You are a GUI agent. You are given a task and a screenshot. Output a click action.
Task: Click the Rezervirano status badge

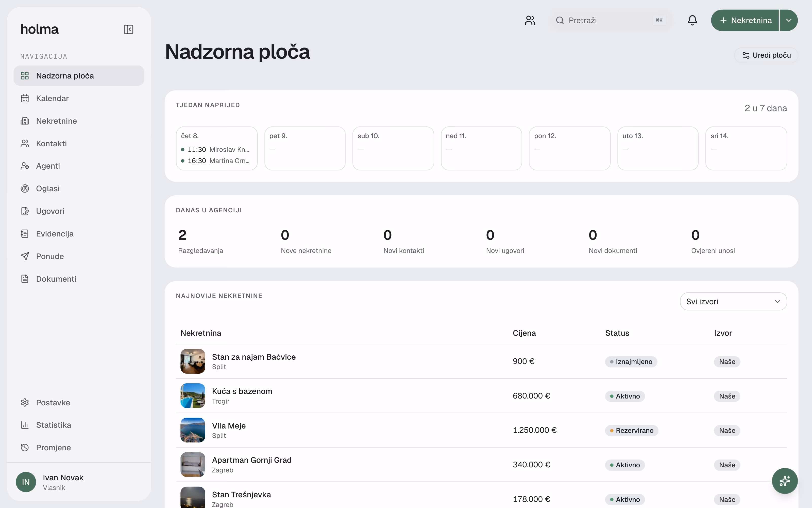point(632,430)
